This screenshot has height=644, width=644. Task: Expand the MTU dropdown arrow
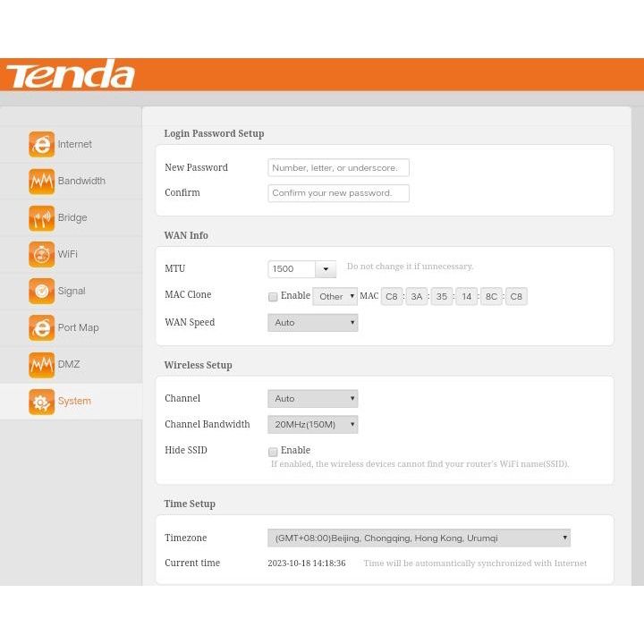[x=326, y=269]
